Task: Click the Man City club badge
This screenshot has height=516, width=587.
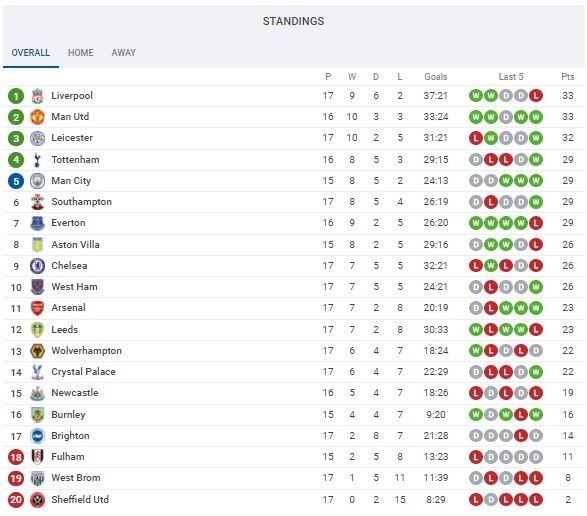Action: point(37,181)
